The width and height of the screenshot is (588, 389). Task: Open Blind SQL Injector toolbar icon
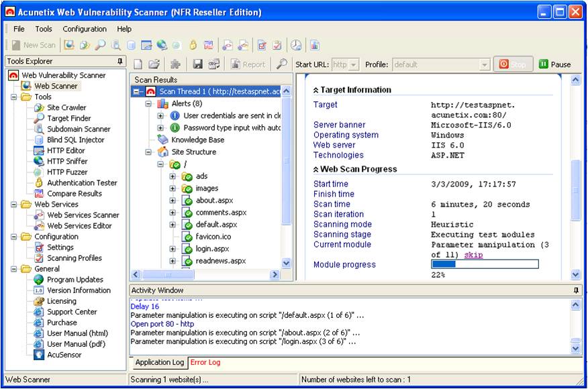(x=131, y=46)
